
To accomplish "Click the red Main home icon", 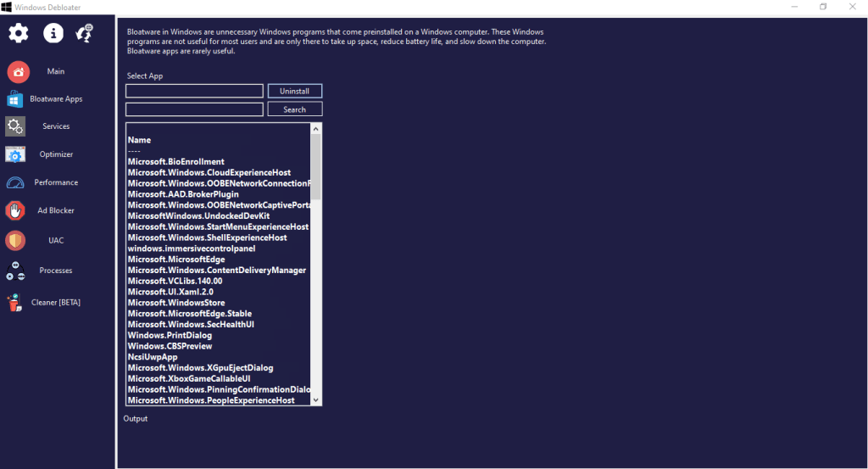I will pos(19,72).
